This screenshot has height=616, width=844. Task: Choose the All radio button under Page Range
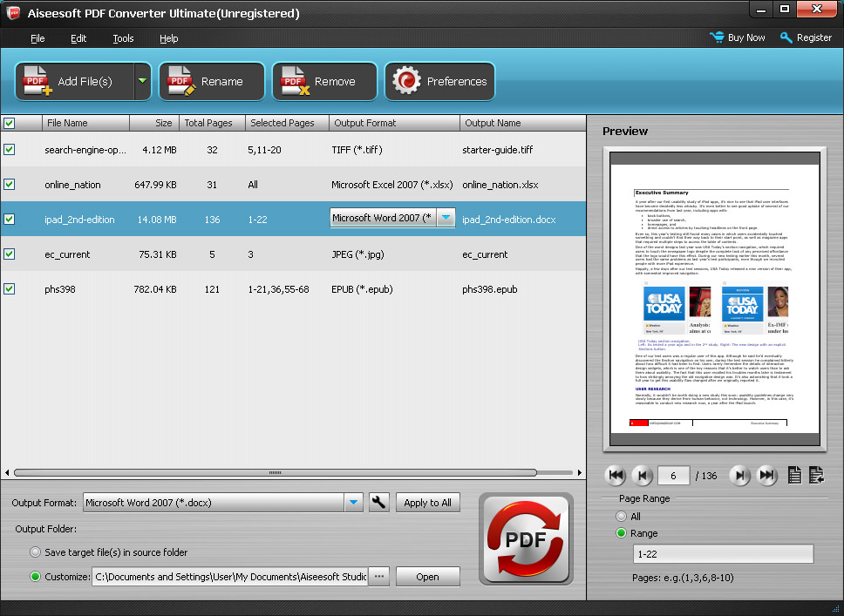[619, 516]
